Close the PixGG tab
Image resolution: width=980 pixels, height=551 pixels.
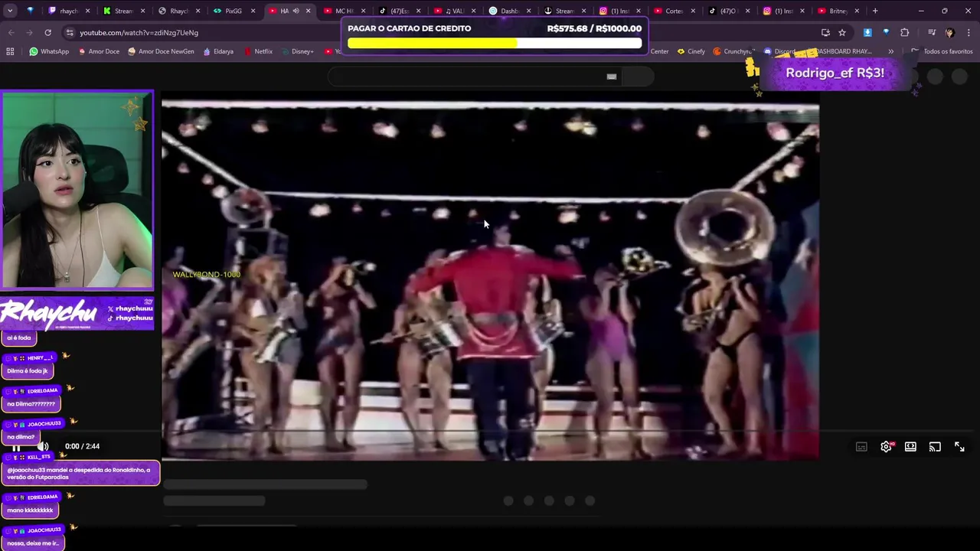[x=253, y=11]
